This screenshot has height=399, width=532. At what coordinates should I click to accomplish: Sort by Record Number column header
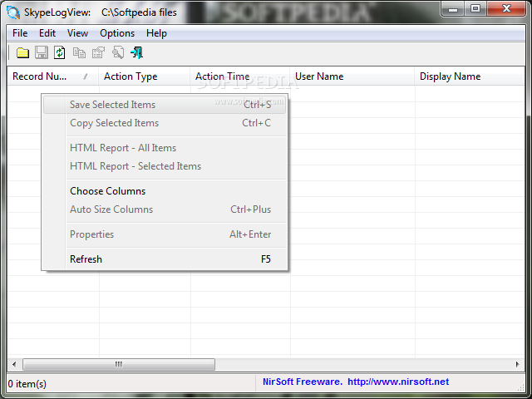[52, 76]
